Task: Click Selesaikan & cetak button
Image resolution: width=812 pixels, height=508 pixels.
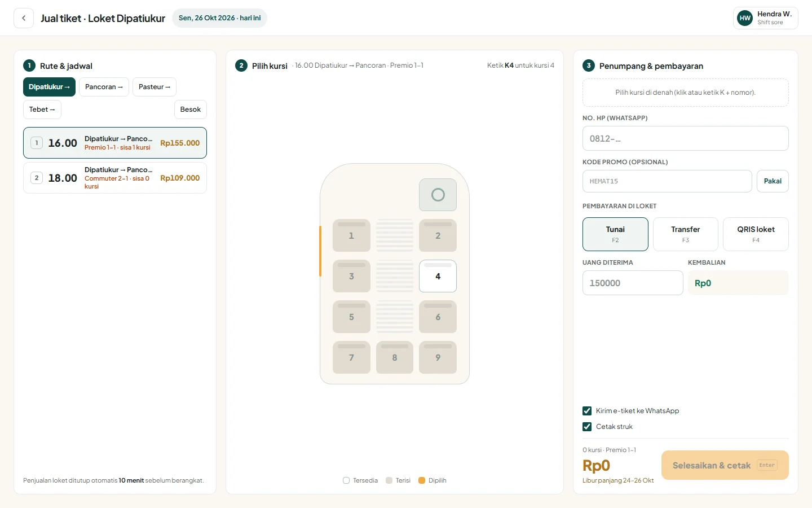Action: click(725, 465)
